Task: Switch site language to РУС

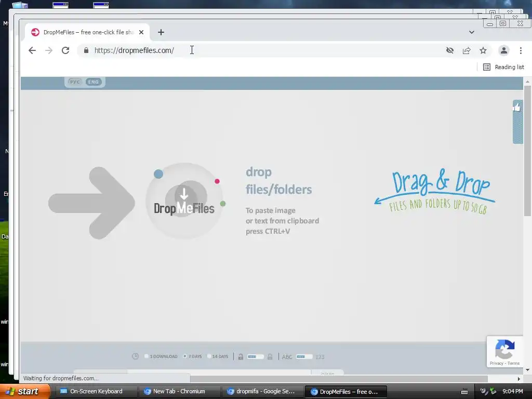Action: 75,82
